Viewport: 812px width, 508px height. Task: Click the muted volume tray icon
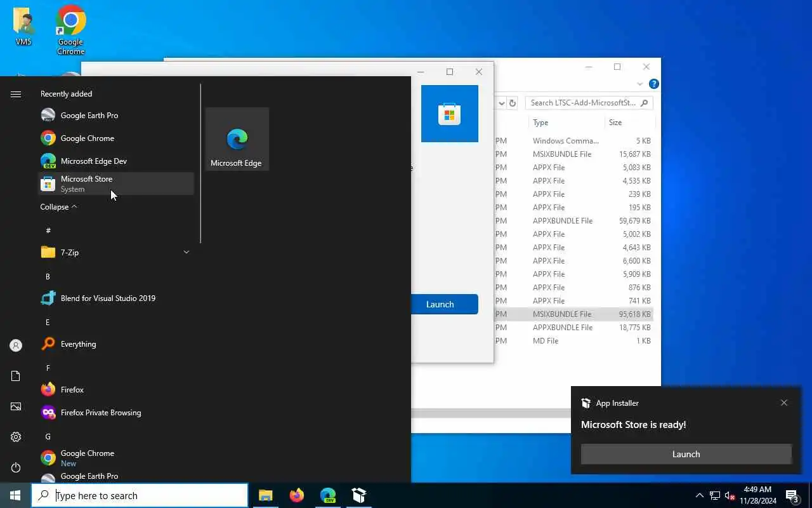pyautogui.click(x=730, y=495)
